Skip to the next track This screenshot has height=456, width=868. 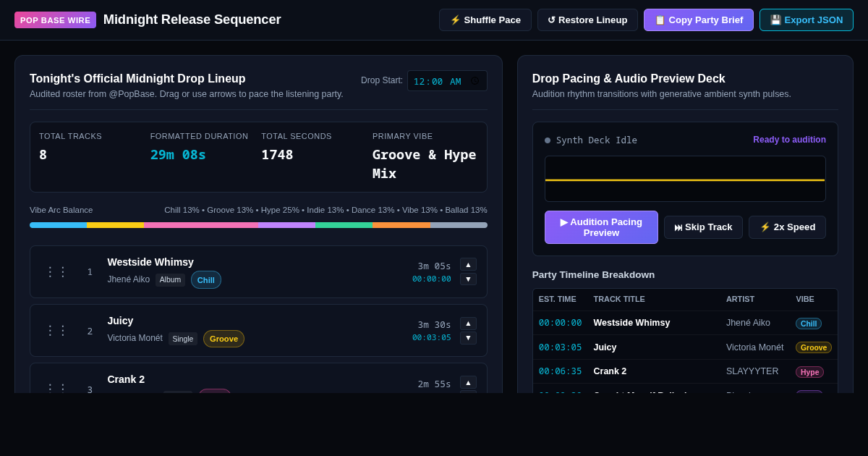[703, 227]
